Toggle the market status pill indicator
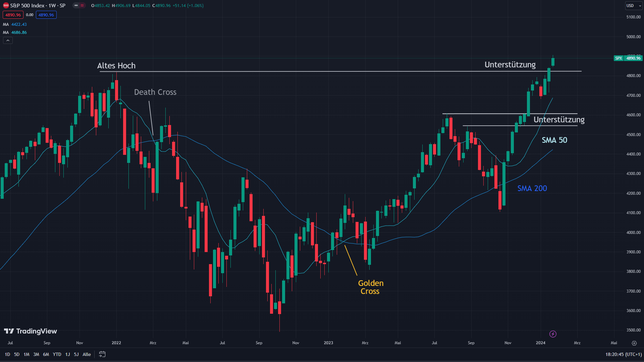Screen dimensions: 644x362 coord(79,5)
